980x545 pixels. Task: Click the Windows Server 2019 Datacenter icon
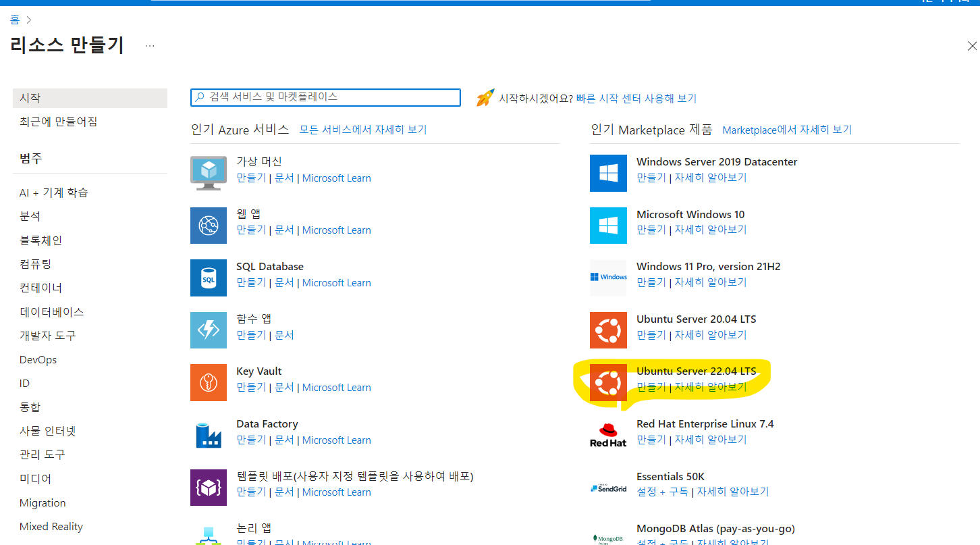point(608,173)
